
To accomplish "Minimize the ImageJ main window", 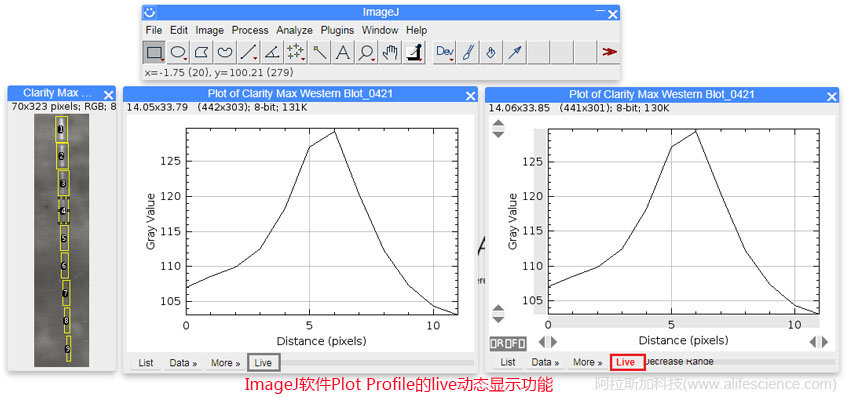I will [600, 10].
